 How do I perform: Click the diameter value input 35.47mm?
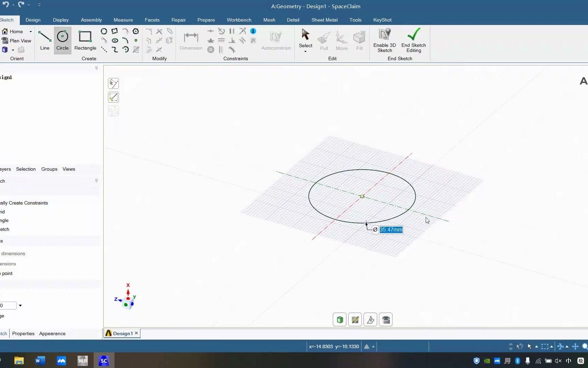click(x=391, y=230)
